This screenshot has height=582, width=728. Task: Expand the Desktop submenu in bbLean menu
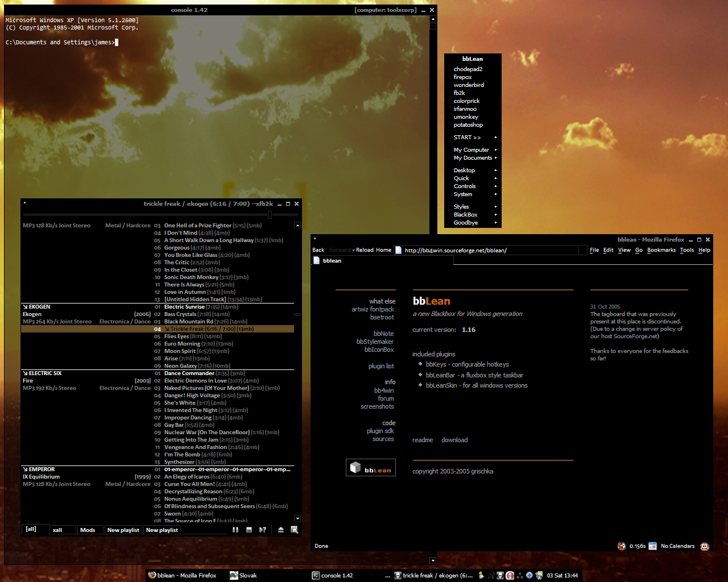click(473, 171)
